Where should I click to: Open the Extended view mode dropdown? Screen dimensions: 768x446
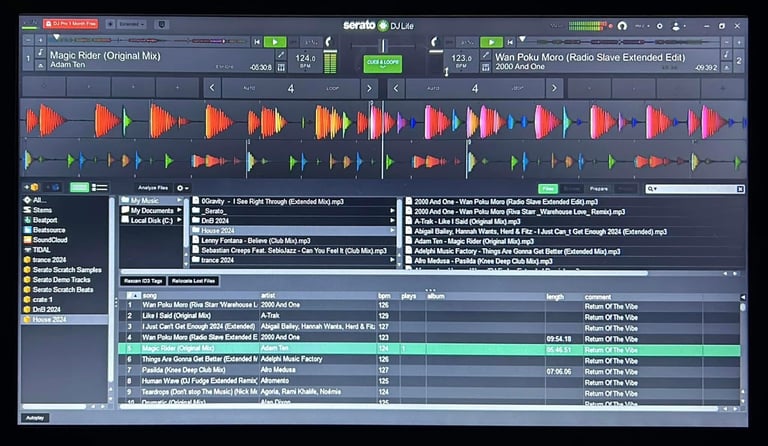click(x=131, y=24)
